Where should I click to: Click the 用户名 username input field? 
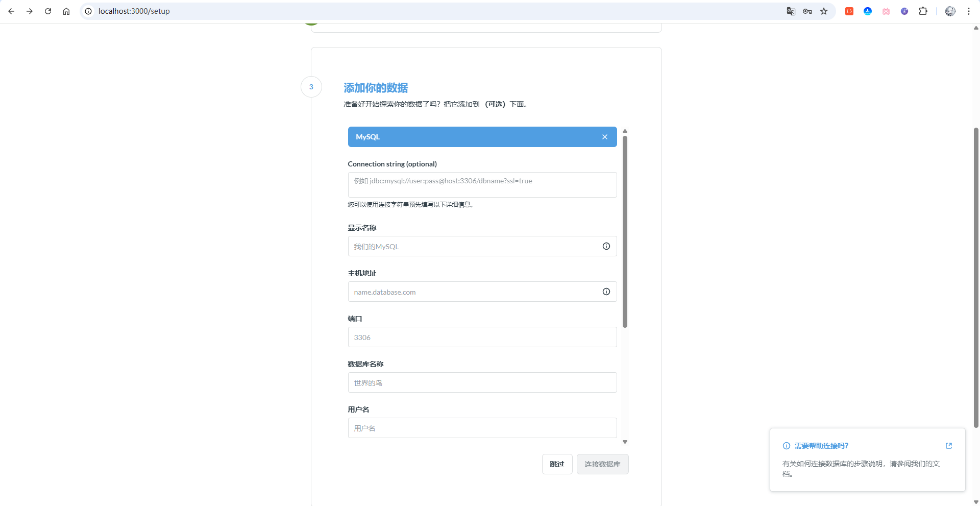point(482,428)
